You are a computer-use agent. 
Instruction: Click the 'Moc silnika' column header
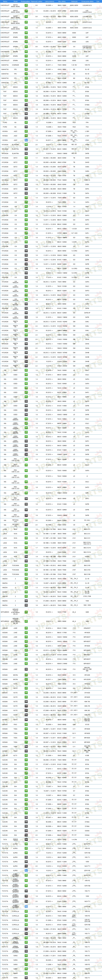tap(62, 2)
